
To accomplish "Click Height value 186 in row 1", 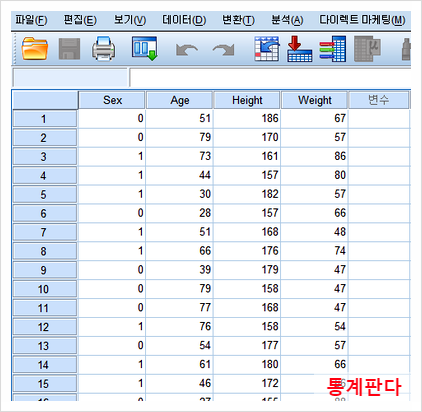I will pos(247,118).
